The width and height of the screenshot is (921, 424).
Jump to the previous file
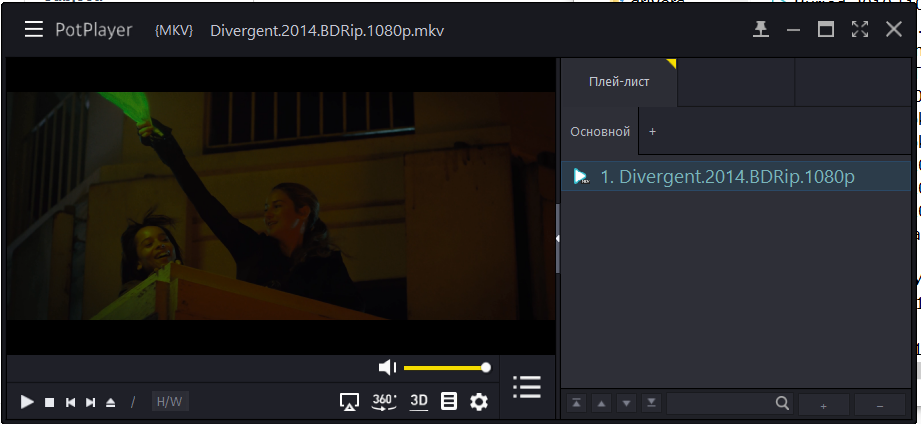coord(70,402)
